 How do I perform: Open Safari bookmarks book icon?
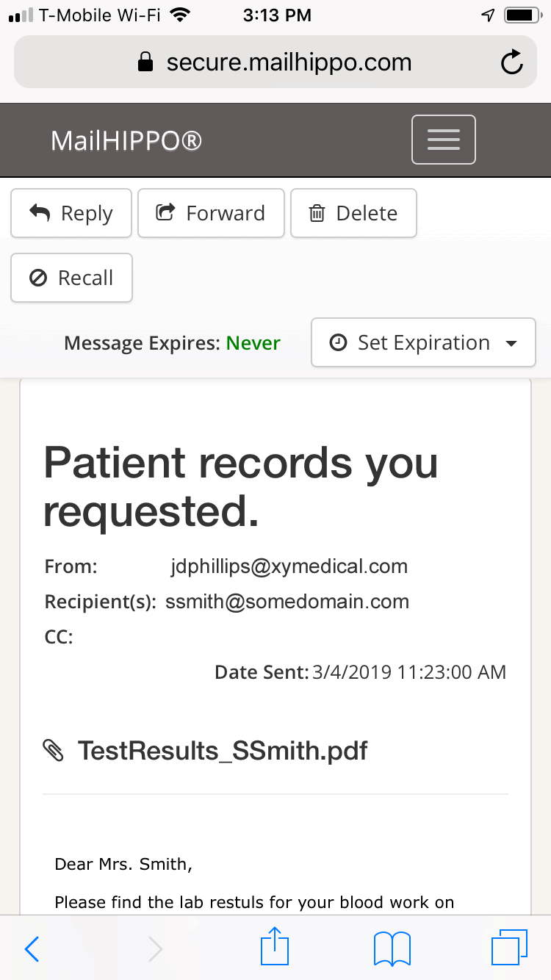(392, 948)
